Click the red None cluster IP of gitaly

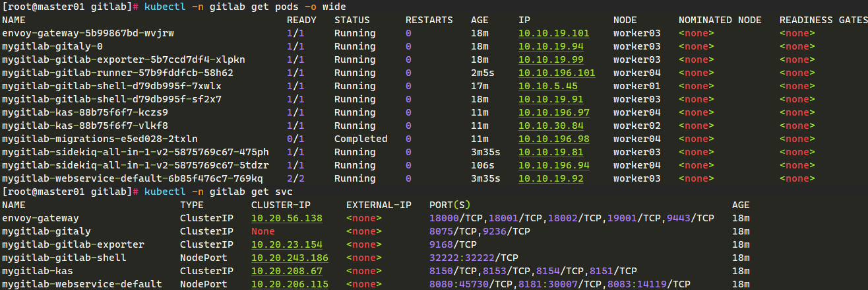[263, 231]
